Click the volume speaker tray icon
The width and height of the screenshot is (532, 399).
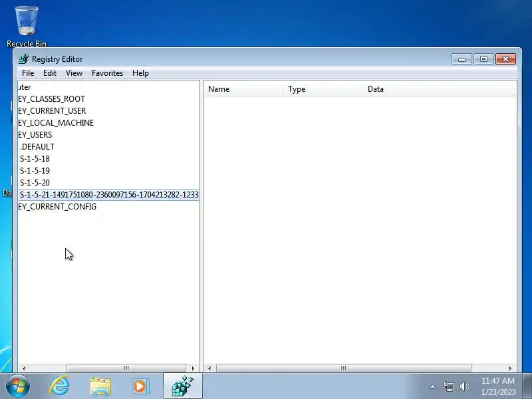(464, 386)
